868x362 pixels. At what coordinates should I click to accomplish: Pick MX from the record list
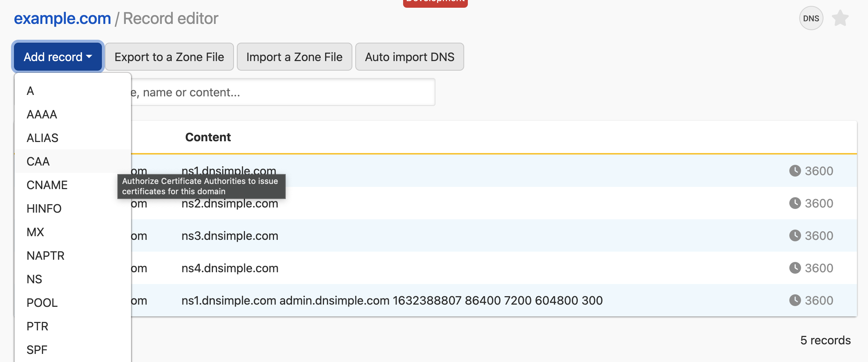[73, 232]
